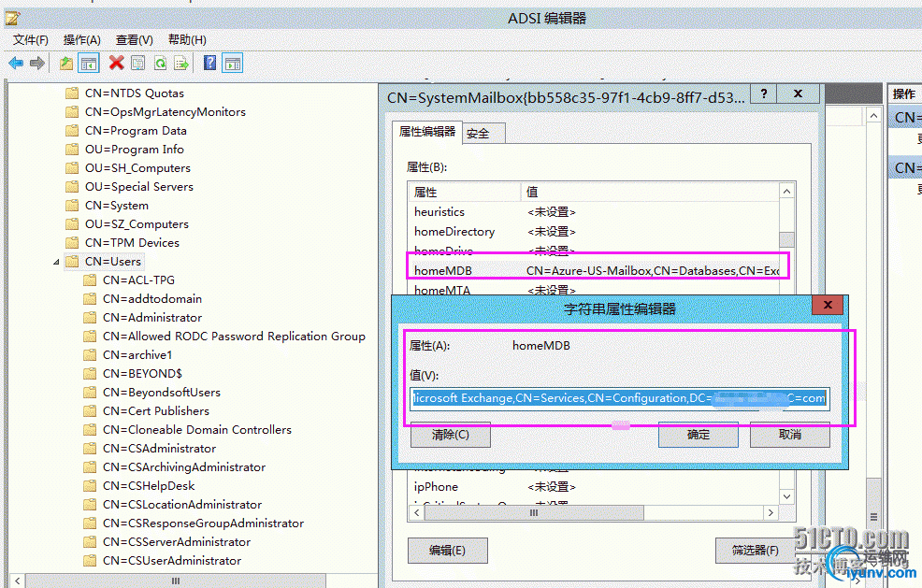This screenshot has height=588, width=922.
Task: Click the green Refresh toolbar icon
Action: click(160, 63)
